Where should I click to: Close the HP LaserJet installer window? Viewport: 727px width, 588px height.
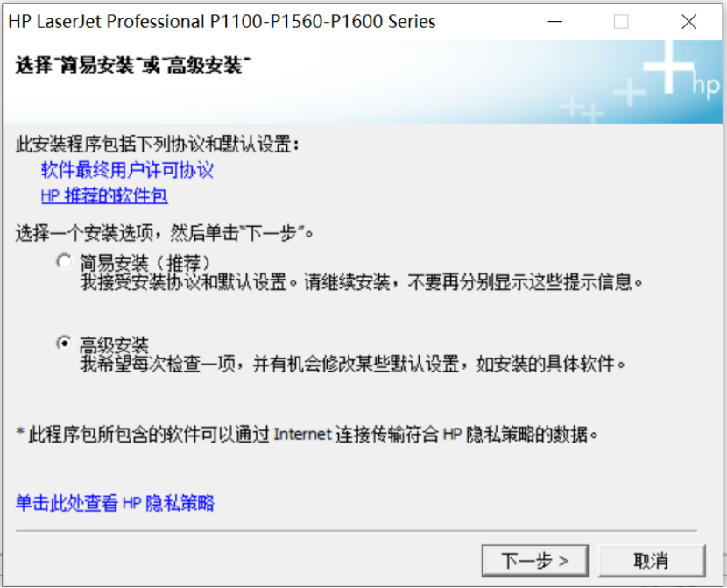pos(689,21)
